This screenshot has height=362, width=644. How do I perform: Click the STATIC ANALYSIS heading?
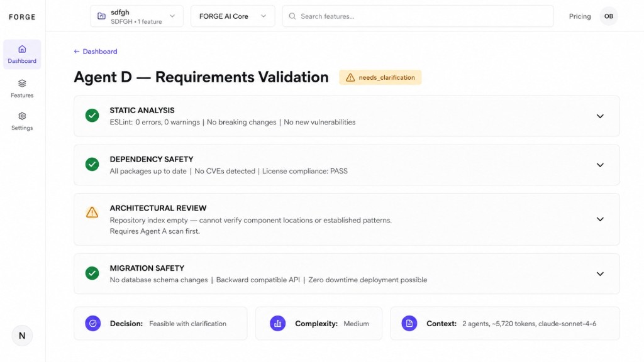142,111
